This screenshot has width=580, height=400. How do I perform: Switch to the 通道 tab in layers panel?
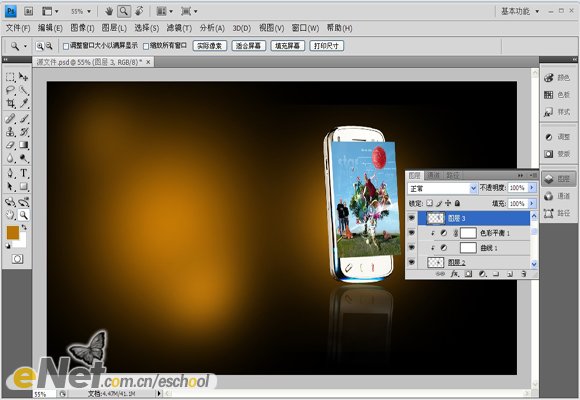(x=433, y=175)
